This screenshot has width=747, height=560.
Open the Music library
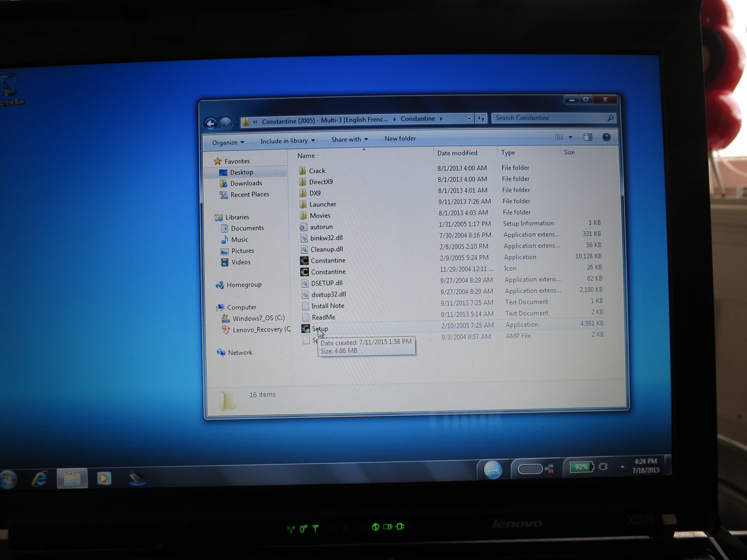coord(240,239)
